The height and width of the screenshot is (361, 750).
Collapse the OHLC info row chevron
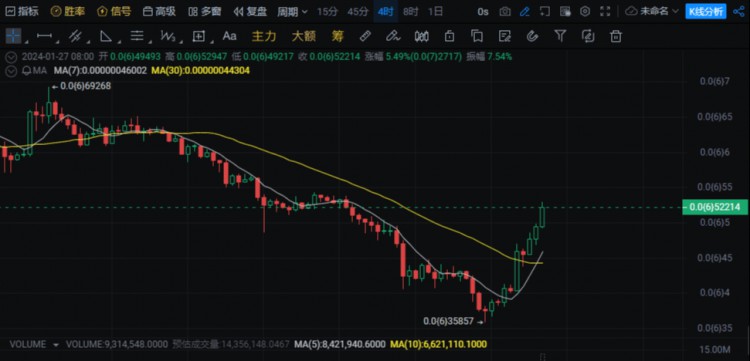(11, 57)
